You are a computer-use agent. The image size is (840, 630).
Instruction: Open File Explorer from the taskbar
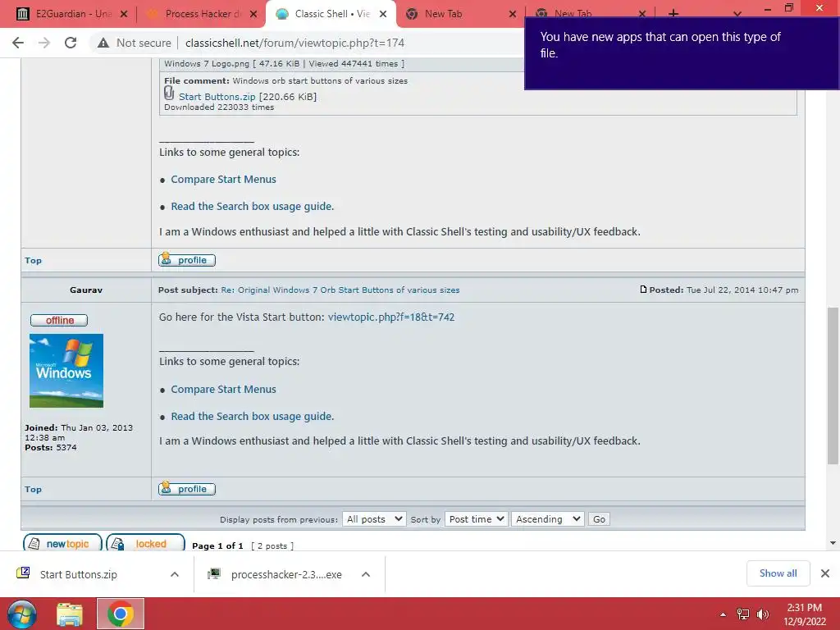pyautogui.click(x=70, y=614)
